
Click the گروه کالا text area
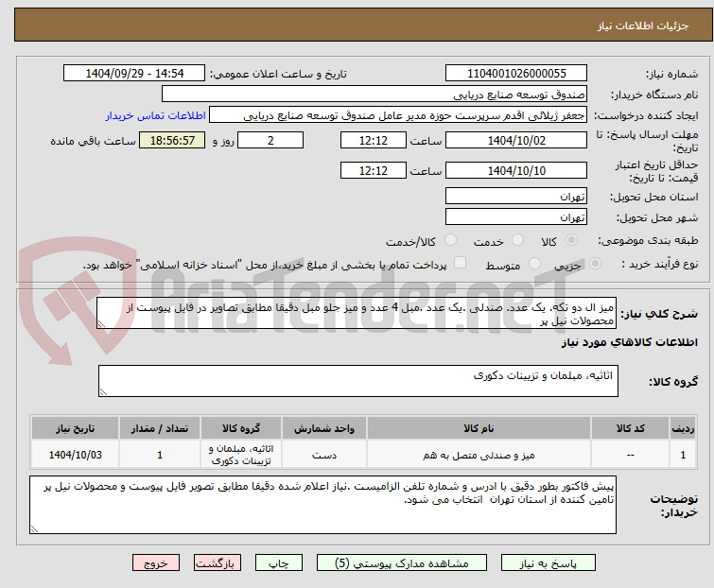(x=357, y=381)
